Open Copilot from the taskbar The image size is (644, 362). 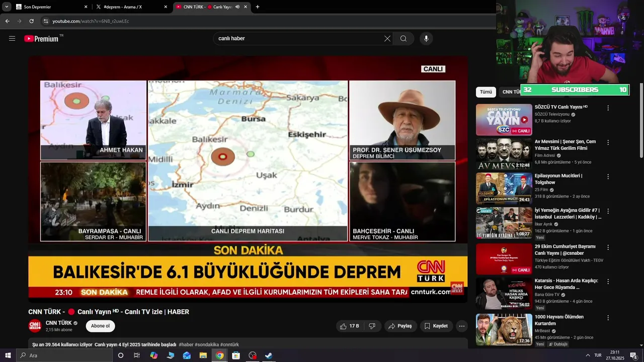[154, 355]
